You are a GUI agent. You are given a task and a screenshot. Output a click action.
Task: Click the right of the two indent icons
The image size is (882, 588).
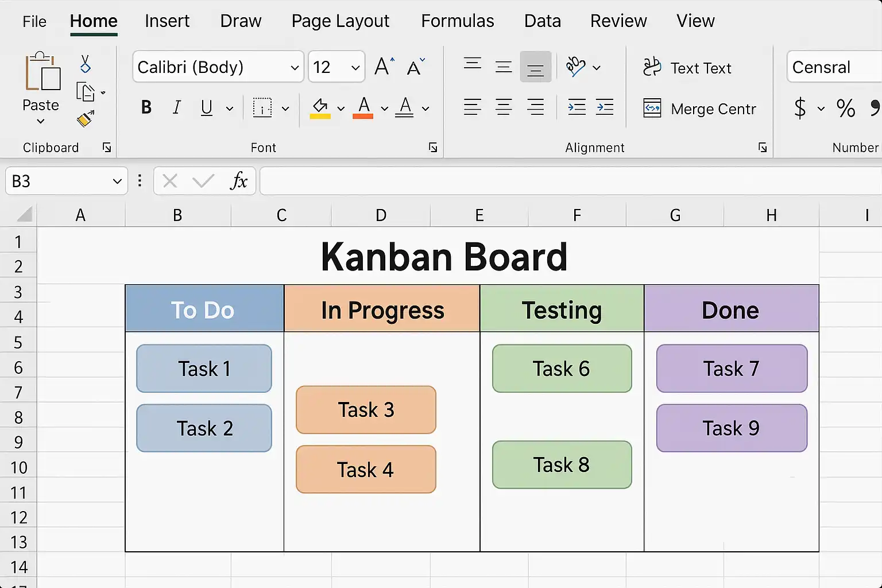[605, 107]
